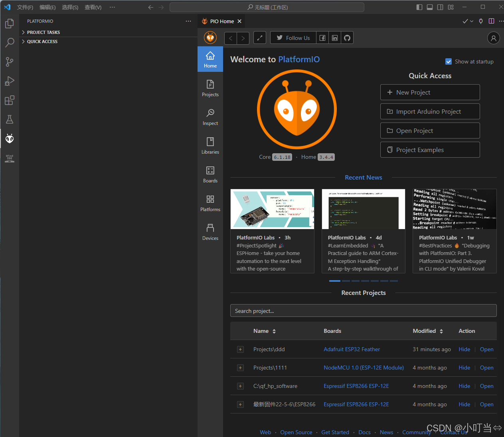Open the ESPHome ProjectSpotlight news thumbnail
Screen dimensions: 504x437
(272, 209)
